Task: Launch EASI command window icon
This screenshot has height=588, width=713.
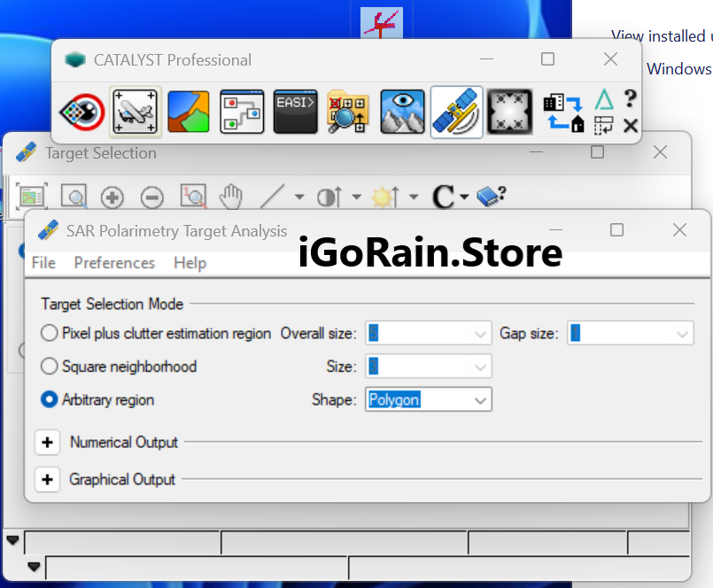Action: [296, 112]
